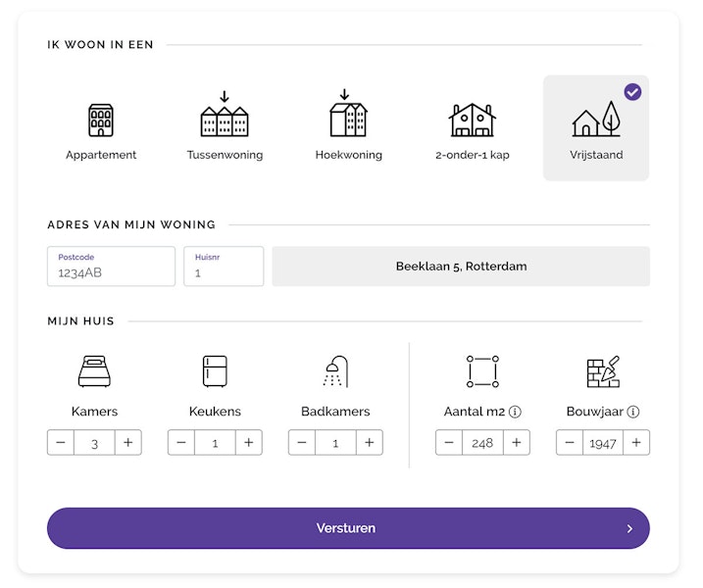Pick the Hoekwoning corner house icon

(x=348, y=113)
